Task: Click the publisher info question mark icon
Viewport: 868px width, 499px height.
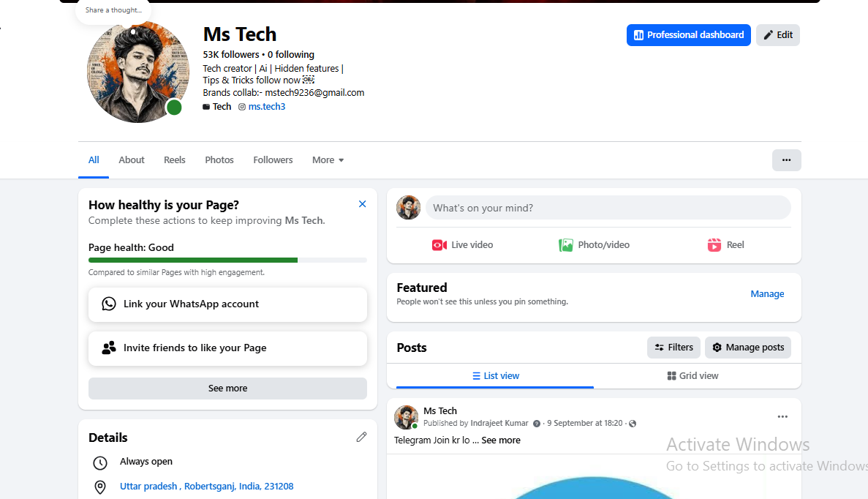Action: pyautogui.click(x=537, y=424)
